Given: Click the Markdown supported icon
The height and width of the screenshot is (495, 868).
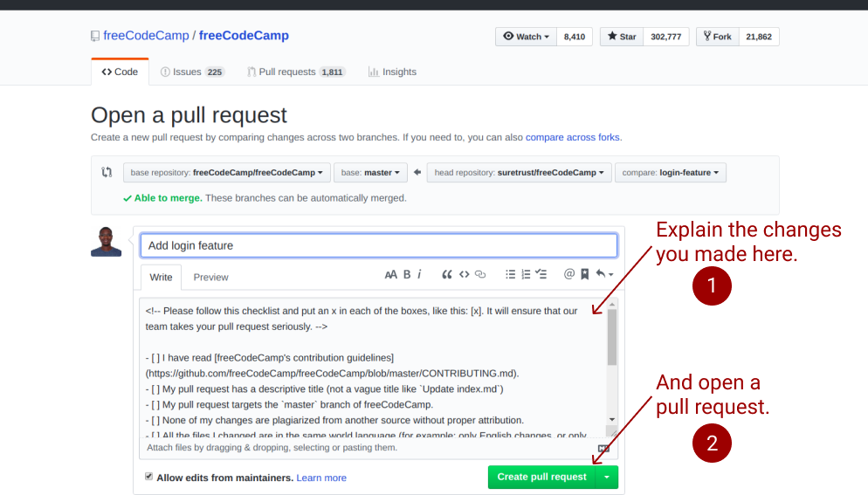Looking at the screenshot, I should (x=603, y=449).
